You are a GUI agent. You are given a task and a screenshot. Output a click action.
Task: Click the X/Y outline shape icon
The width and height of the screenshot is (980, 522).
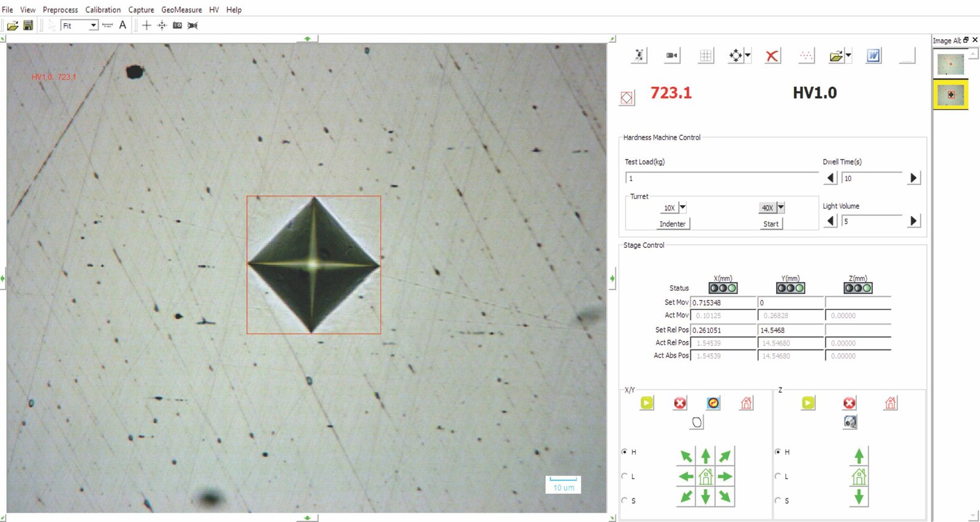point(696,422)
